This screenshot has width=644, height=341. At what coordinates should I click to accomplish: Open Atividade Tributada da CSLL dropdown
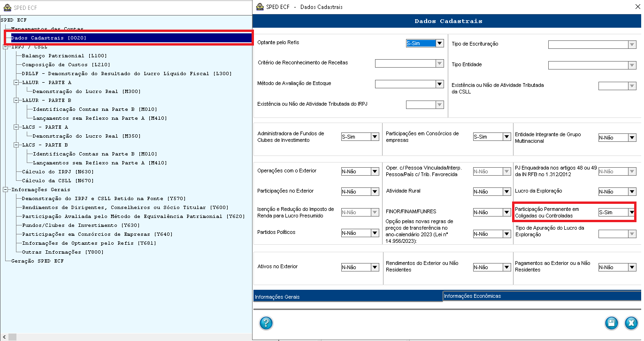click(x=632, y=86)
